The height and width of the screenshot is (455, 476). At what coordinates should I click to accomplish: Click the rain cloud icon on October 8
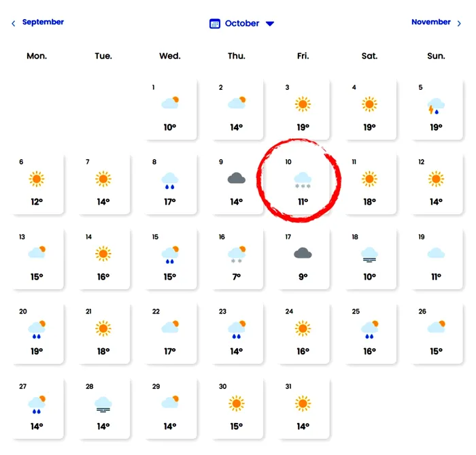[x=170, y=181]
